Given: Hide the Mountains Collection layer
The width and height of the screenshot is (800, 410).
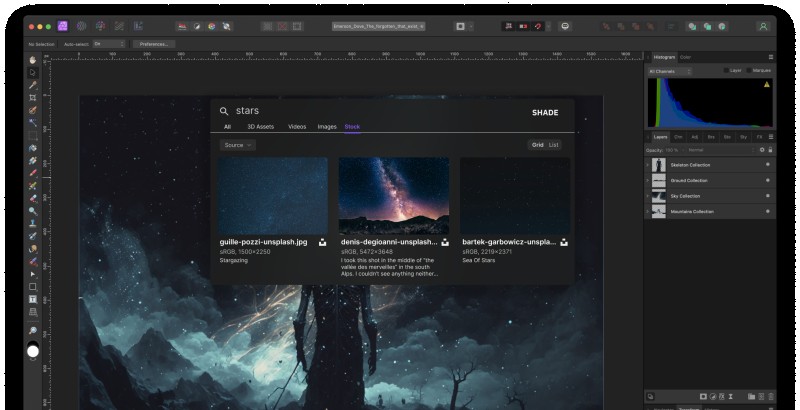Looking at the screenshot, I should point(768,211).
